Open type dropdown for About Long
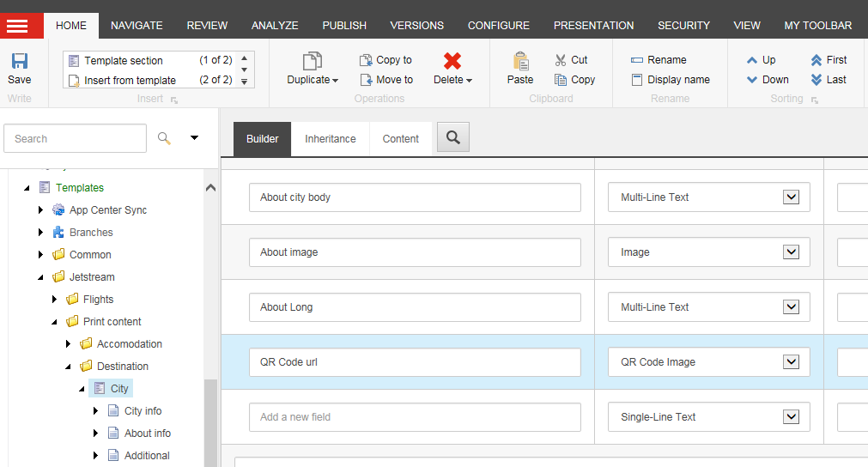The image size is (868, 467). pos(791,306)
